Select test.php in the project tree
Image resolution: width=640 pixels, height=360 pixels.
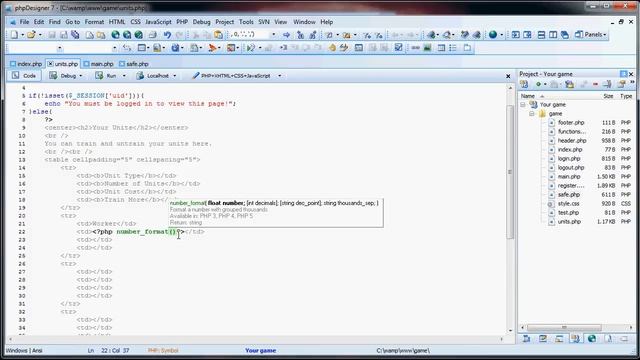click(x=569, y=213)
